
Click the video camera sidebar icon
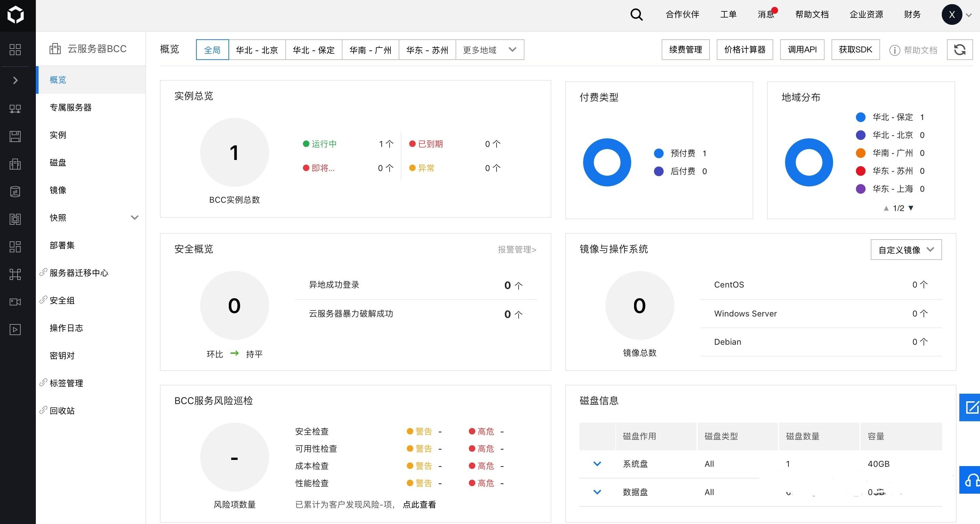pos(15,302)
